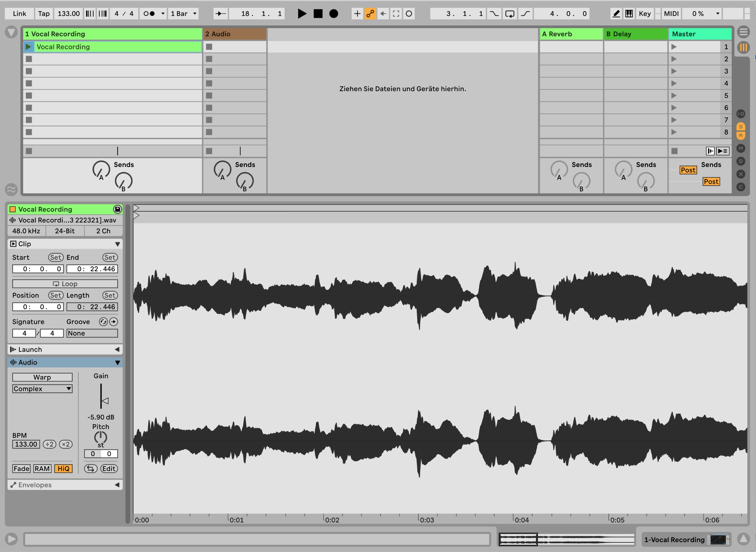The height and width of the screenshot is (552, 756).
Task: Enable the Draw Mode pencil icon
Action: 616,14
